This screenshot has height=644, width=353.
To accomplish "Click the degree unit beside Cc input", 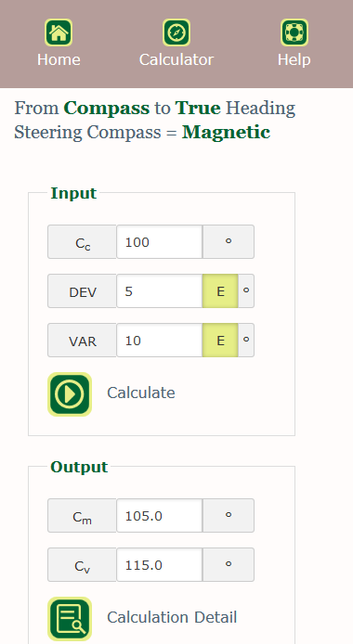I will click(x=229, y=242).
